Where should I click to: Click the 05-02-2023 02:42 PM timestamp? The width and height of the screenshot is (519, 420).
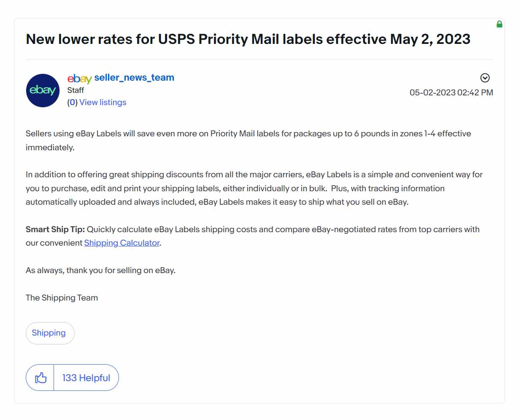pyautogui.click(x=451, y=92)
